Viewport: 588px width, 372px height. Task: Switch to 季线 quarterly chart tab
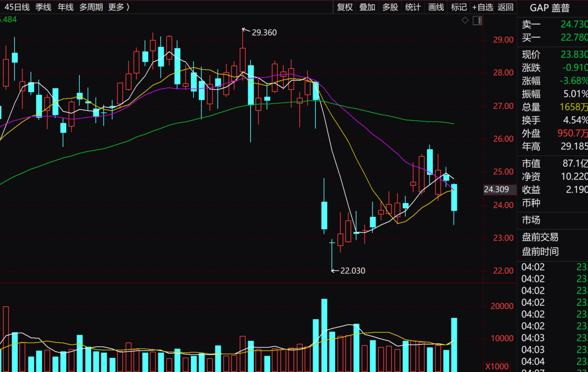coord(43,7)
